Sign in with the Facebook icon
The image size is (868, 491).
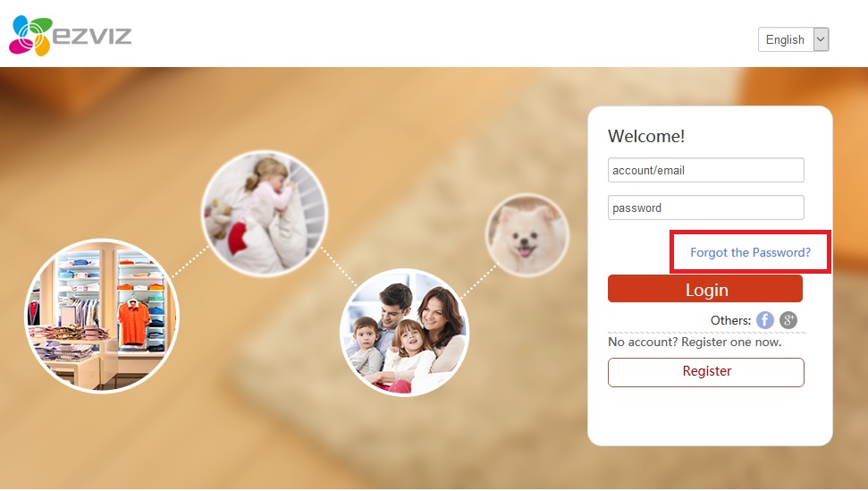coord(765,320)
